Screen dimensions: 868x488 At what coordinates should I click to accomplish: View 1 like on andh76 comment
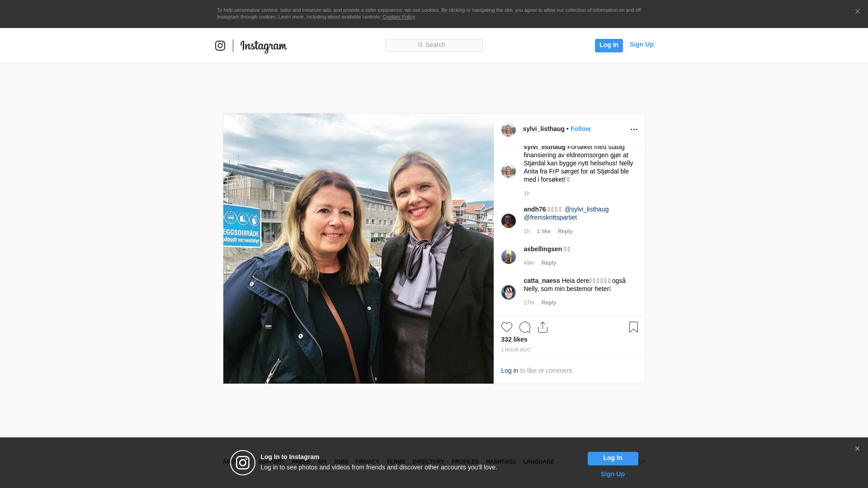click(543, 231)
